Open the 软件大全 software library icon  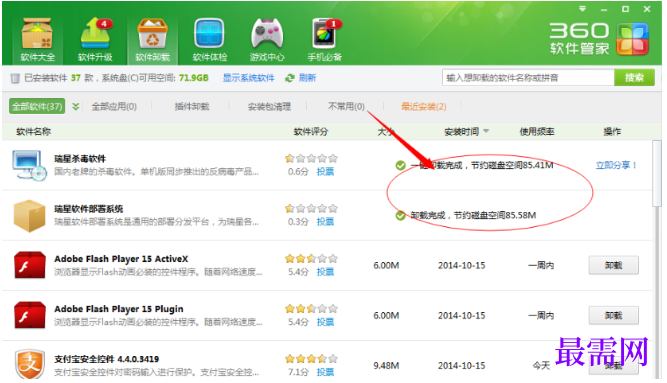tap(37, 40)
